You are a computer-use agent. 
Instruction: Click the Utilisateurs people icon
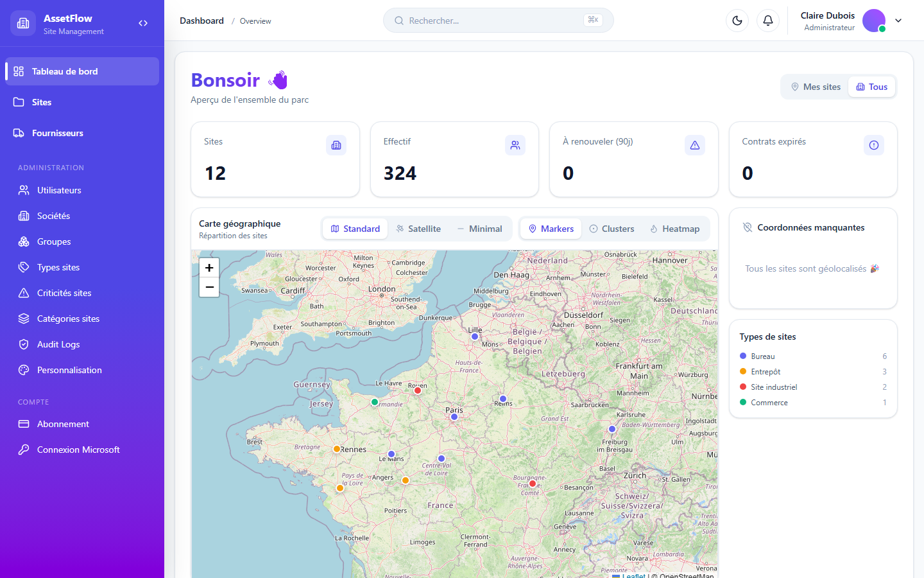pyautogui.click(x=24, y=190)
